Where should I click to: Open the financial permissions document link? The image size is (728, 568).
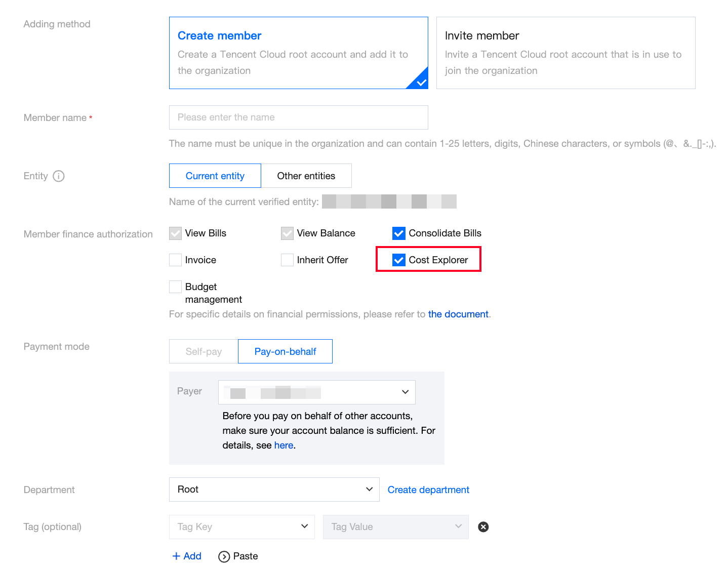tap(458, 314)
